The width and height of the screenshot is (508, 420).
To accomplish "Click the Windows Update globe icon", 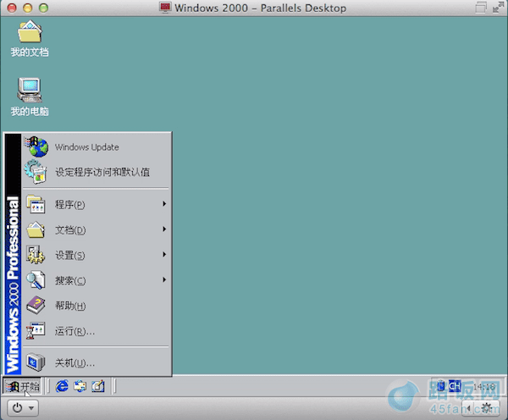I will point(36,146).
